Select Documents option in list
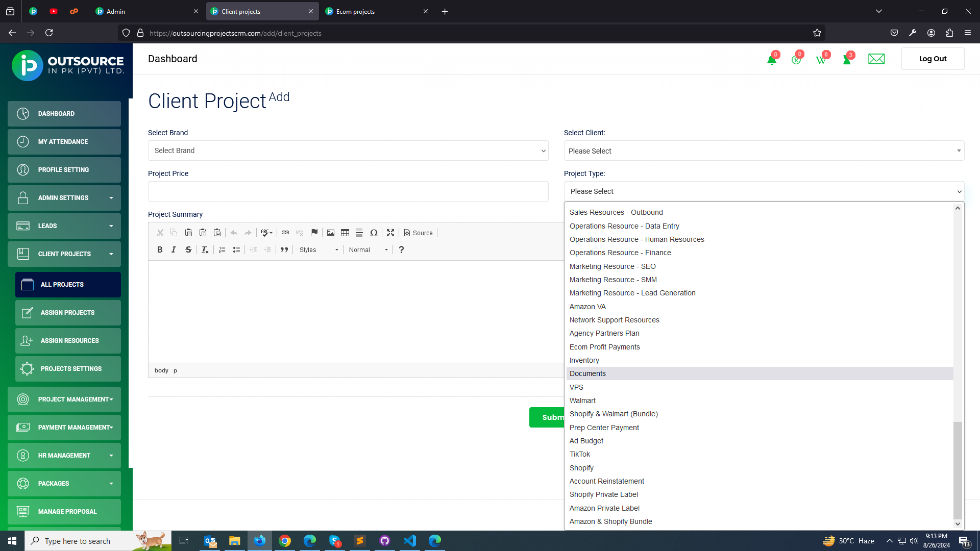The width and height of the screenshot is (980, 551). (x=759, y=373)
